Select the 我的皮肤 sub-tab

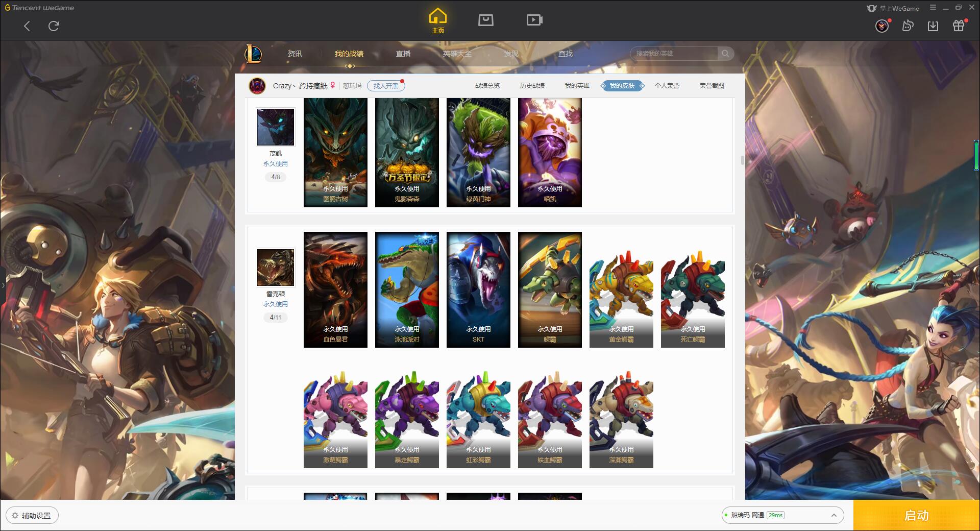622,86
